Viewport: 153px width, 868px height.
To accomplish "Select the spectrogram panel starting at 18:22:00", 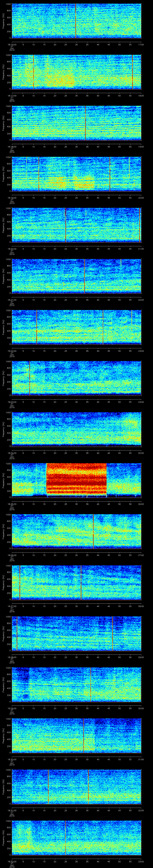I will coord(77,327).
